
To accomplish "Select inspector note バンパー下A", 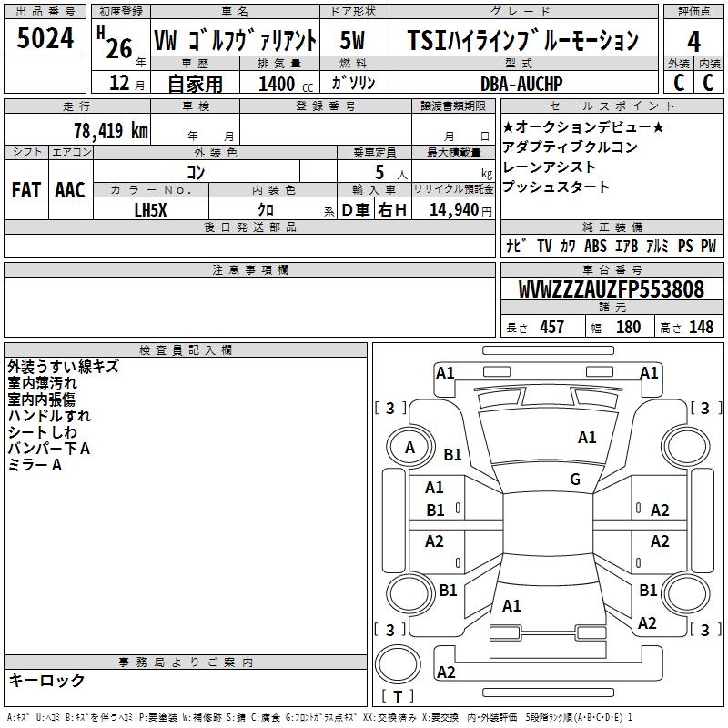I will pyautogui.click(x=49, y=449).
